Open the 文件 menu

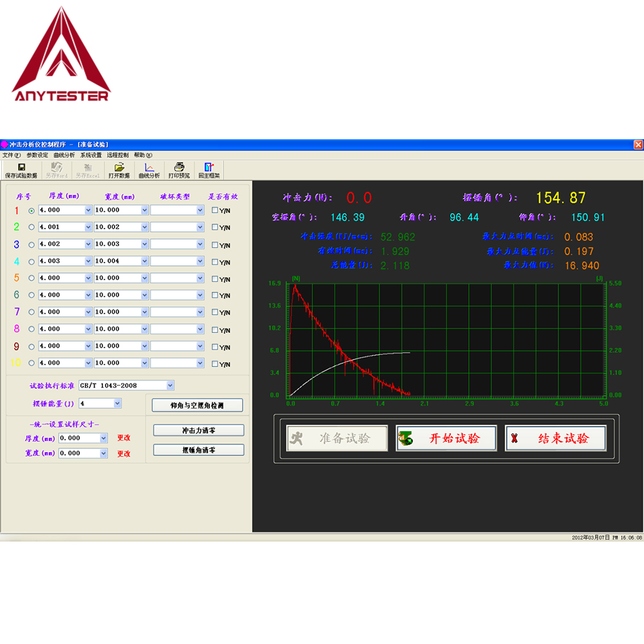(11, 155)
